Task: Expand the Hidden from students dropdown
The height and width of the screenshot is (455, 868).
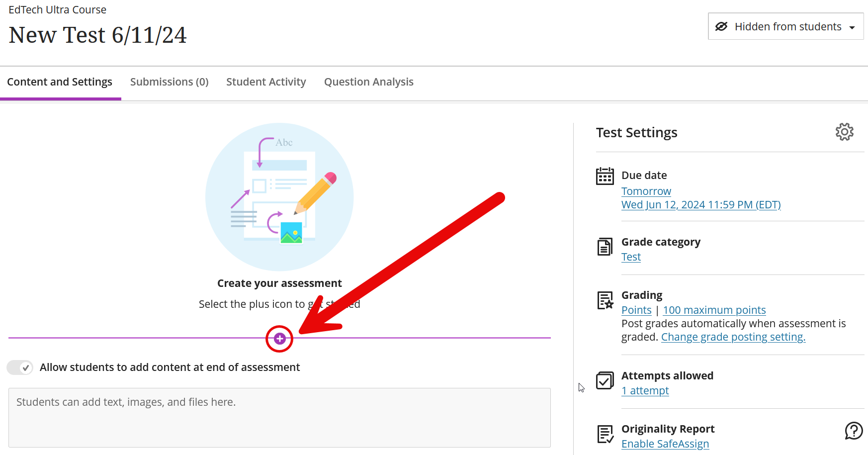Action: (785, 26)
